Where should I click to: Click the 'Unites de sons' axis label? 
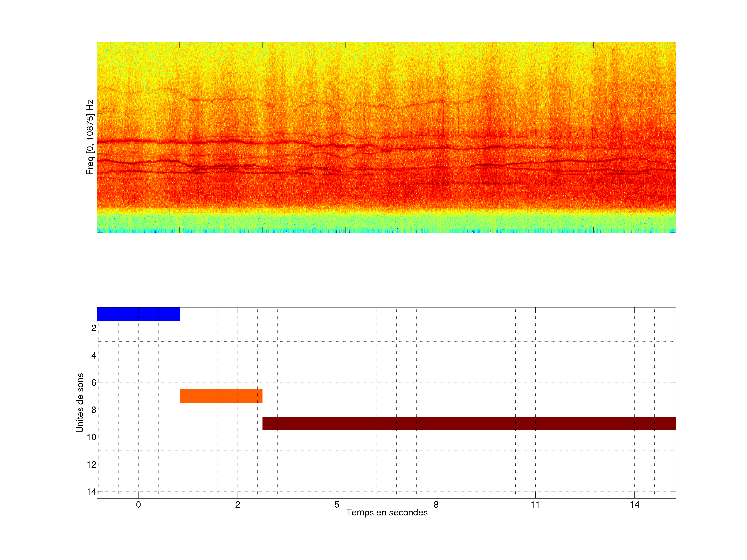pos(80,403)
